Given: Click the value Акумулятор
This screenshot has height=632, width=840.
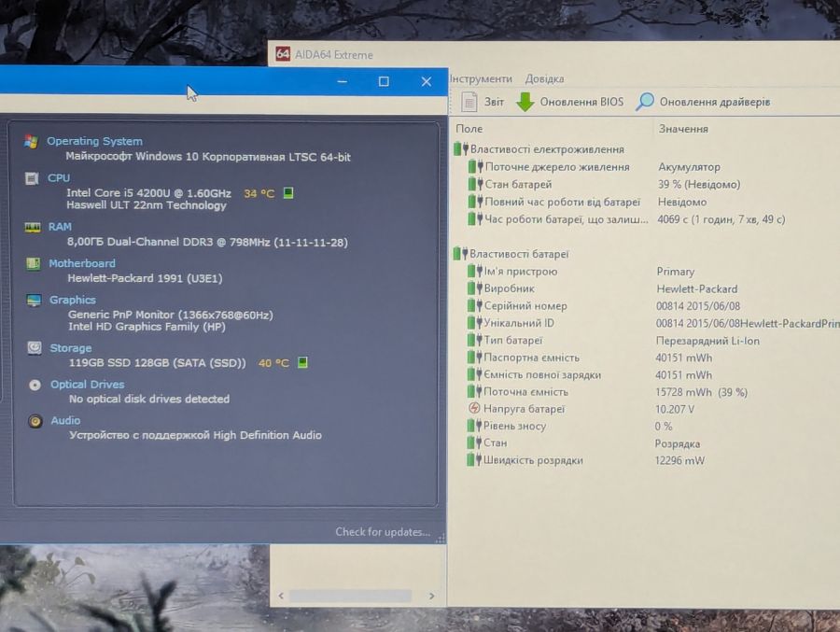Looking at the screenshot, I should pyautogui.click(x=689, y=167).
